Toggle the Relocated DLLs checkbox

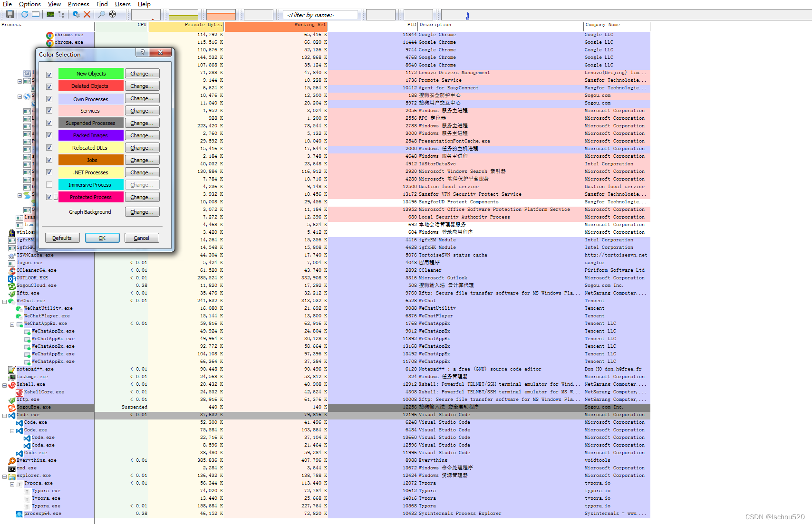click(49, 148)
